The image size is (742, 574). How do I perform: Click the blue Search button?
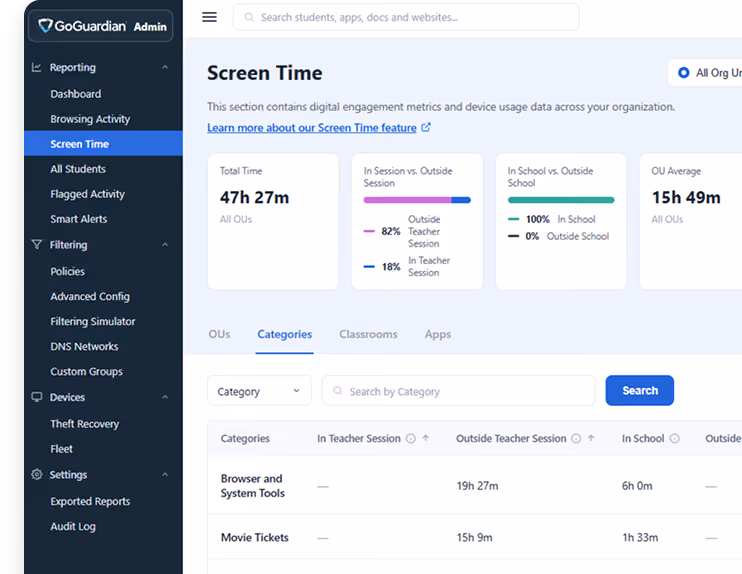(640, 390)
